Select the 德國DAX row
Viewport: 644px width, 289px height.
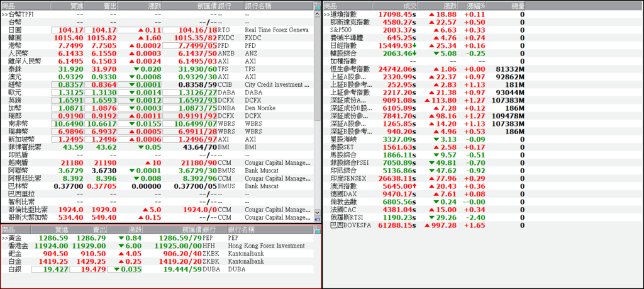tap(425, 194)
